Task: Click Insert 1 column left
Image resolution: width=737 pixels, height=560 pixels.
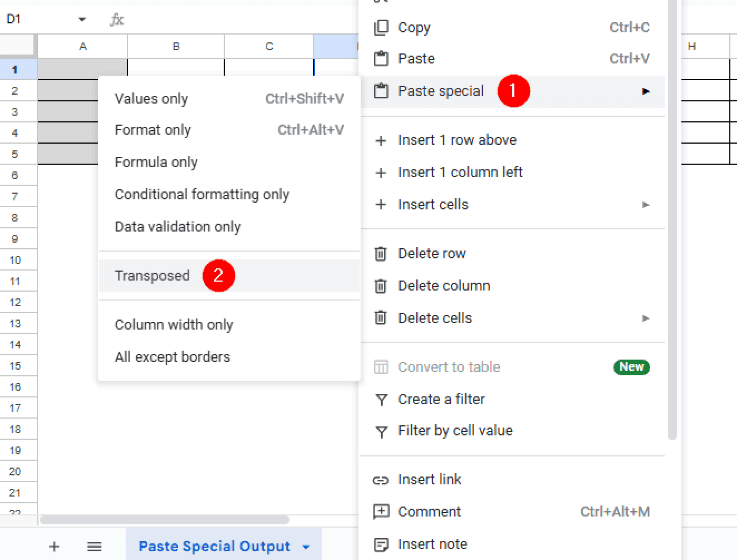Action: (x=460, y=172)
